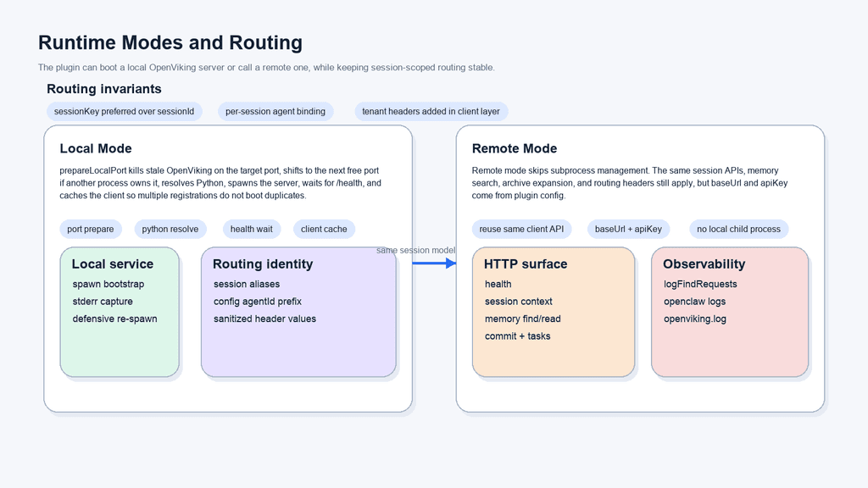The image size is (868, 488).
Task: Click 'logFindRequests' in Observability card
Action: tap(700, 285)
